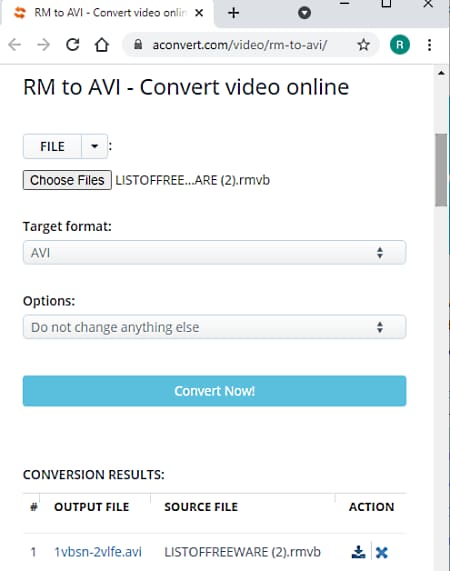Open the 1vbsn-2vlfe.avi output link
The width and height of the screenshot is (450, 571).
(x=98, y=552)
